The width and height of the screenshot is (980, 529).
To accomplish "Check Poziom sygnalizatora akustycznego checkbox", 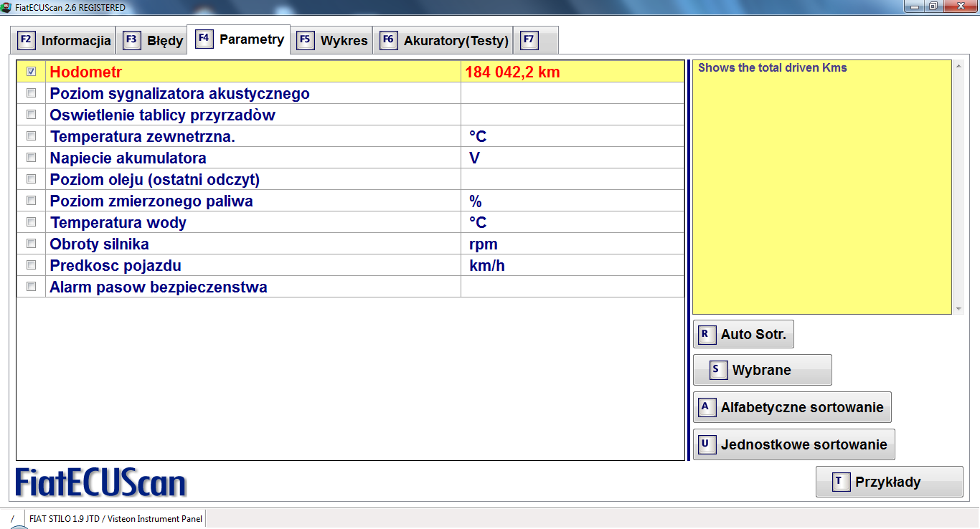I will point(31,93).
